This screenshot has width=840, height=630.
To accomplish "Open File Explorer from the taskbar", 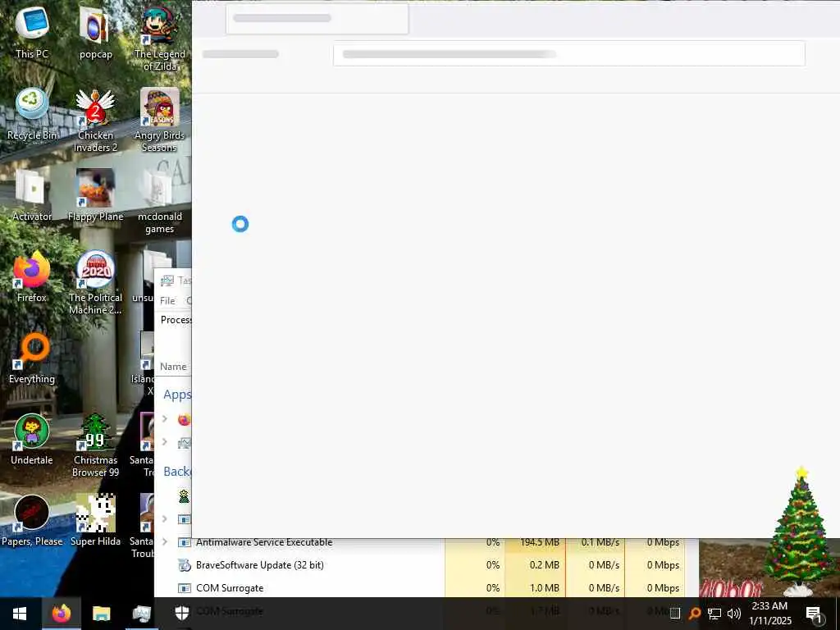I will coord(101,614).
